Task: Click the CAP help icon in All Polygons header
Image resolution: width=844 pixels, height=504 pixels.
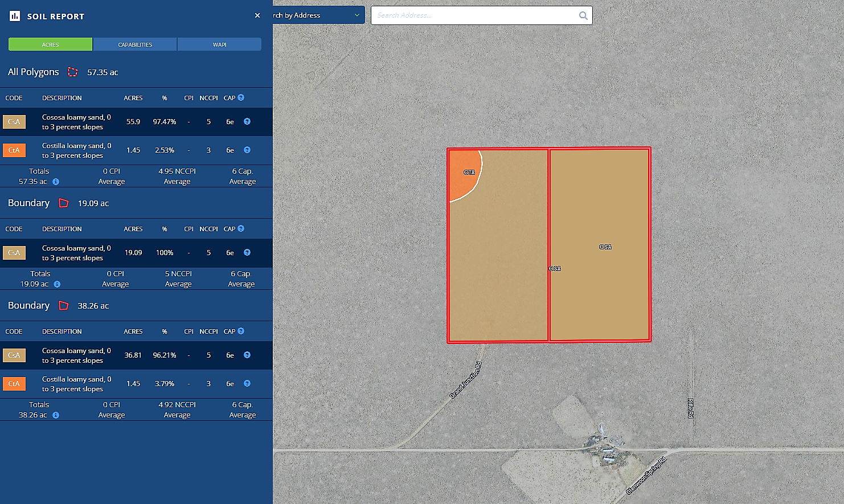Action: point(241,98)
